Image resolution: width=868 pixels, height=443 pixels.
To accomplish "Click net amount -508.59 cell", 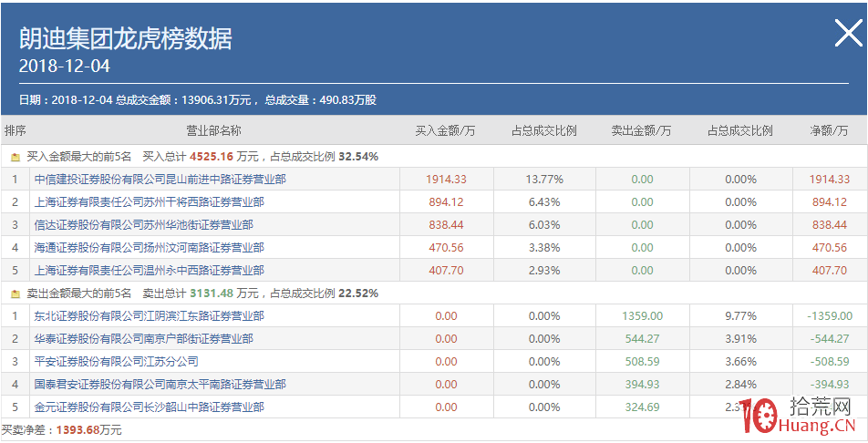I will 830,362.
